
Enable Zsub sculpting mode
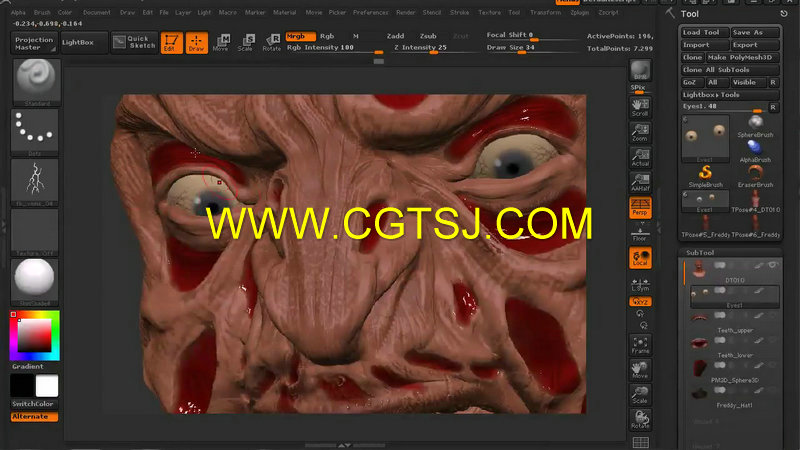[428, 36]
